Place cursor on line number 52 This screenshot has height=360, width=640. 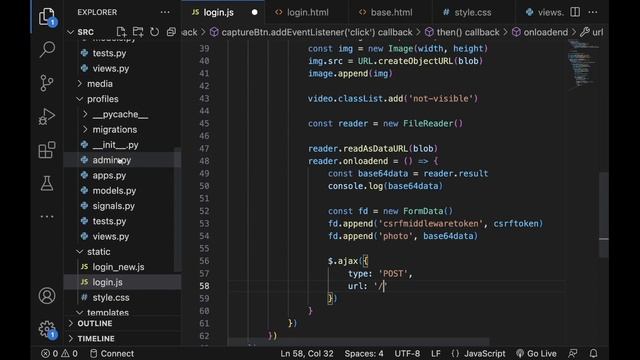(204, 211)
